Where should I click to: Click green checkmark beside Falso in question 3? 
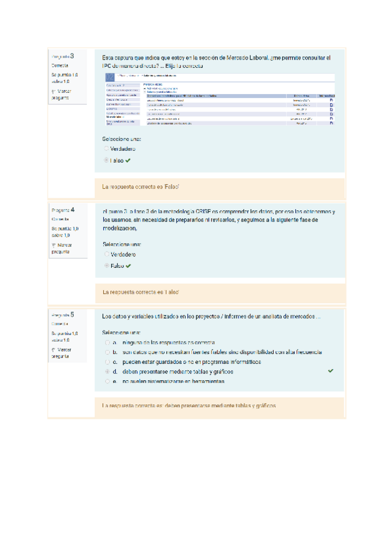tap(128, 160)
